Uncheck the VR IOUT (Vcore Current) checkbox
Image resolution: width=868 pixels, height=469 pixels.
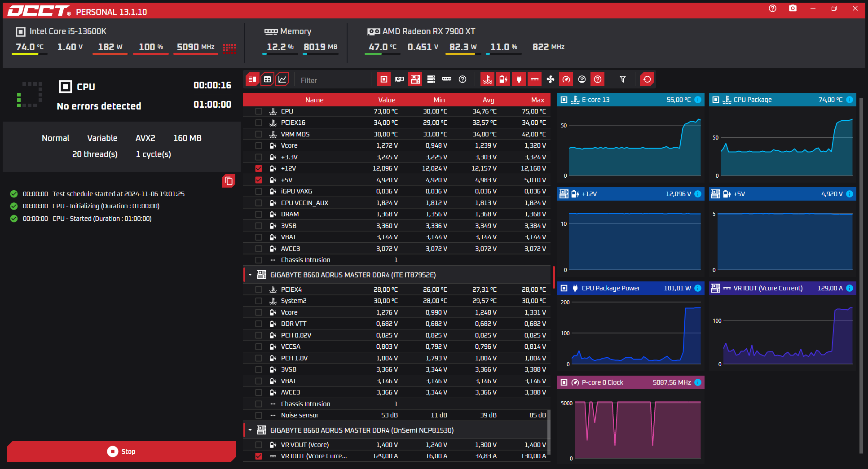[x=259, y=456]
